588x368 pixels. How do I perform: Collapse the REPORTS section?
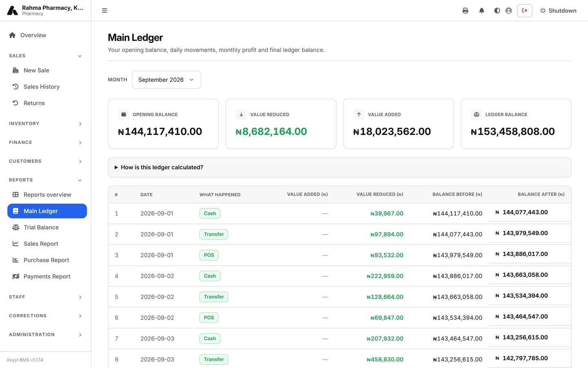[x=45, y=180]
